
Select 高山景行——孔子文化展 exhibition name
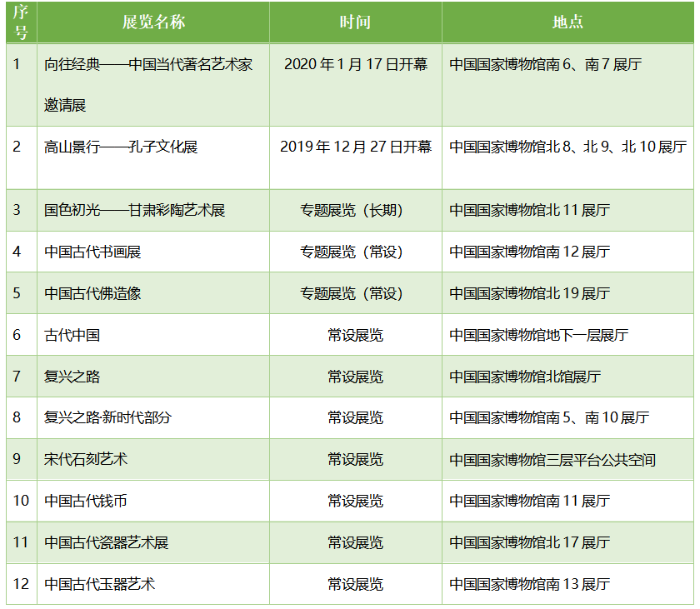tap(121, 147)
